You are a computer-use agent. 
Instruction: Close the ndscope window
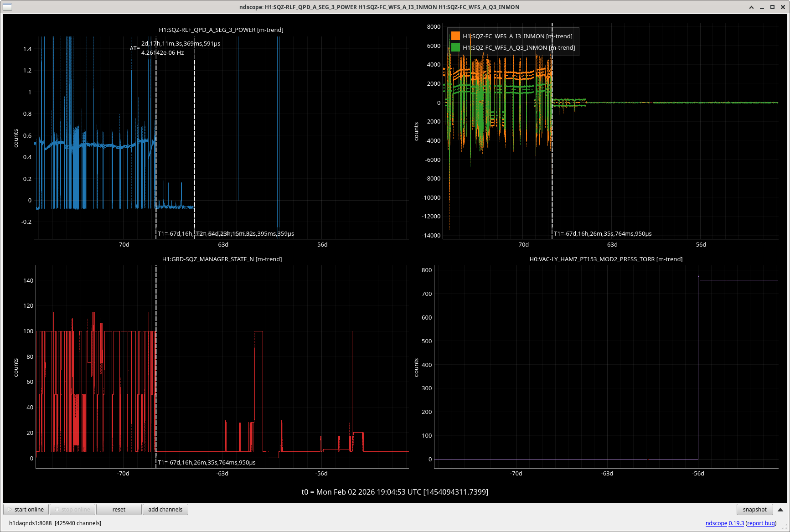(782, 7)
